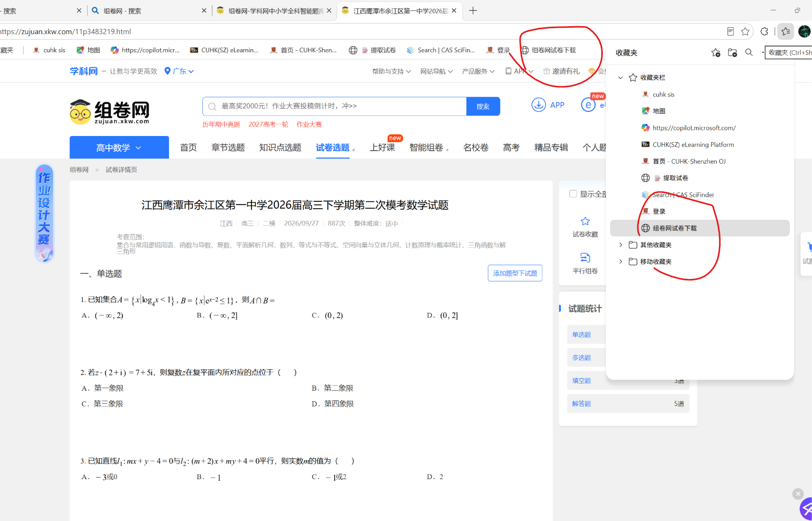This screenshot has width=812, height=521.
Task: Click the APP download icon beside search
Action: click(x=539, y=105)
